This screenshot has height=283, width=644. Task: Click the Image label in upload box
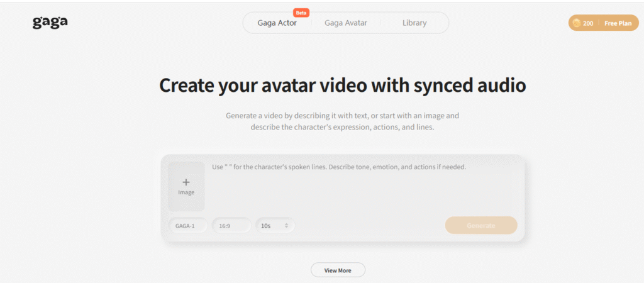[x=186, y=192]
